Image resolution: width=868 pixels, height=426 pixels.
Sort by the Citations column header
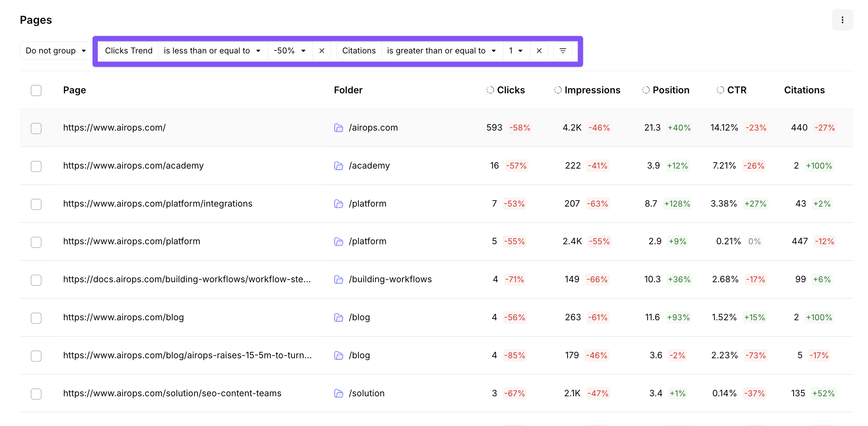coord(804,90)
